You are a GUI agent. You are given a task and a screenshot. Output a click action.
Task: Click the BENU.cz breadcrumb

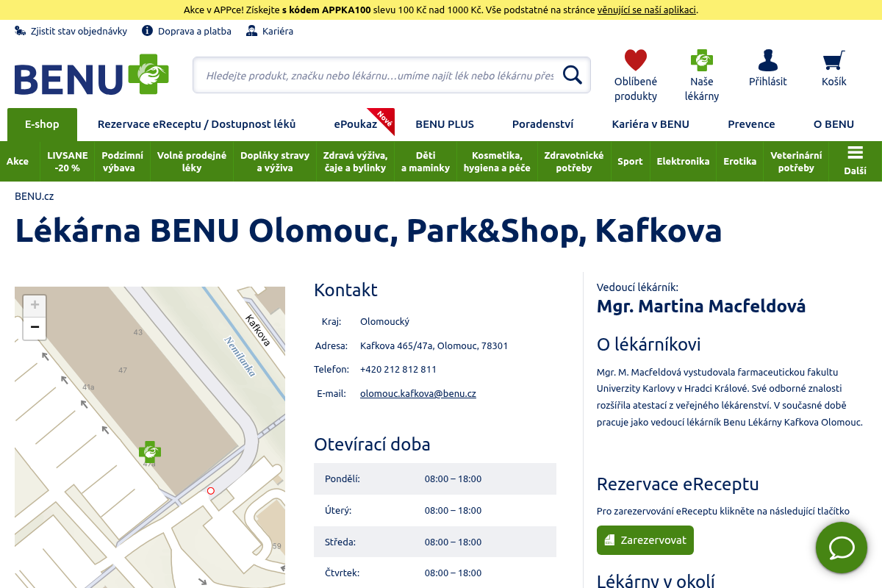coord(34,196)
